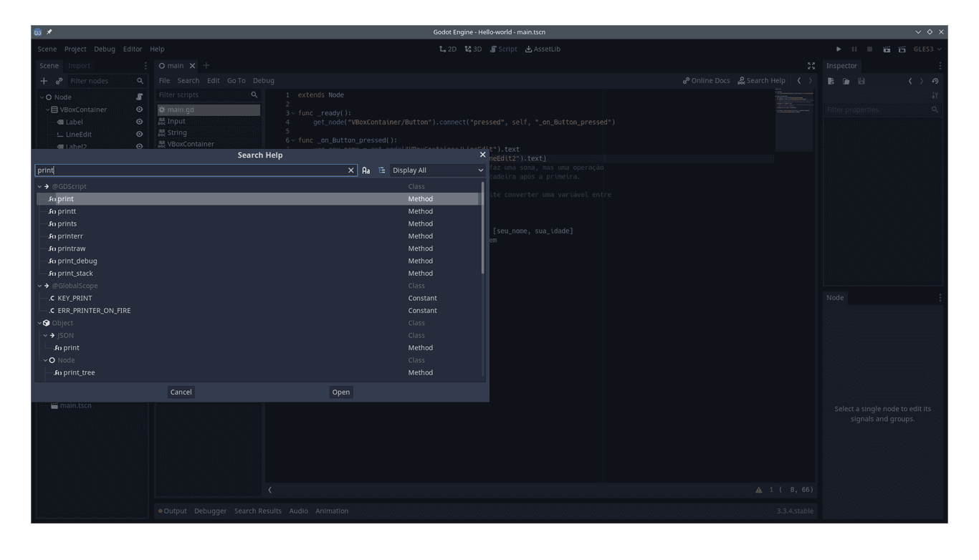Toggle case sensitive search matching
This screenshot has height=560, width=979.
[x=366, y=170]
